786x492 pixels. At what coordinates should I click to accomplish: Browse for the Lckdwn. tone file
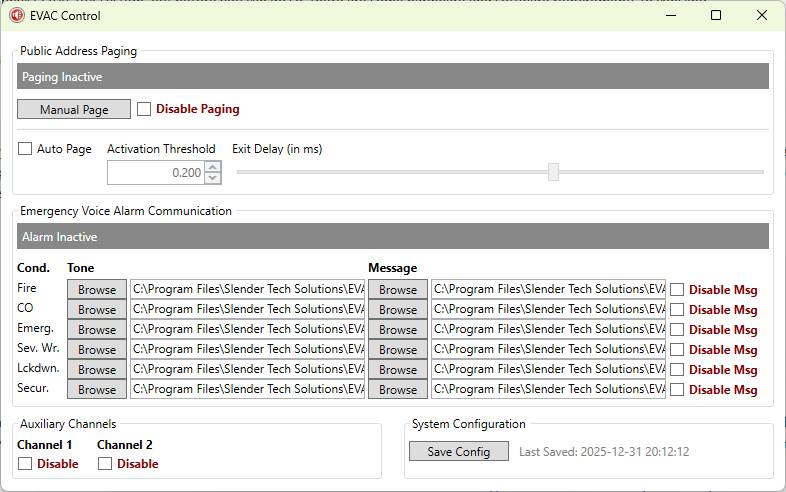(97, 370)
